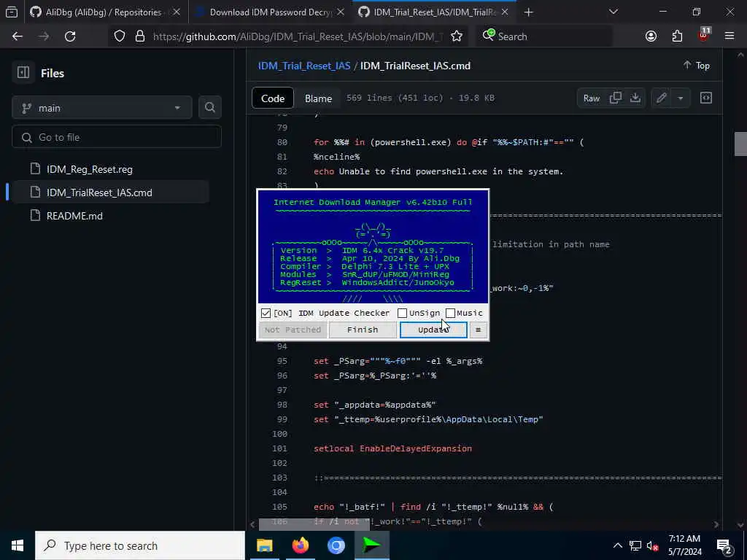
Task: Jump to Top link
Action: coord(697,65)
